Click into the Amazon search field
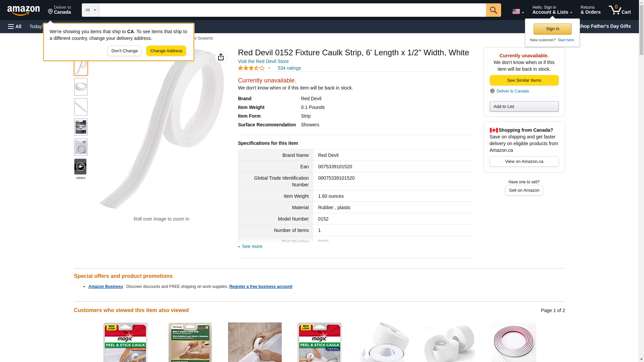644x362 pixels. tap(292, 10)
